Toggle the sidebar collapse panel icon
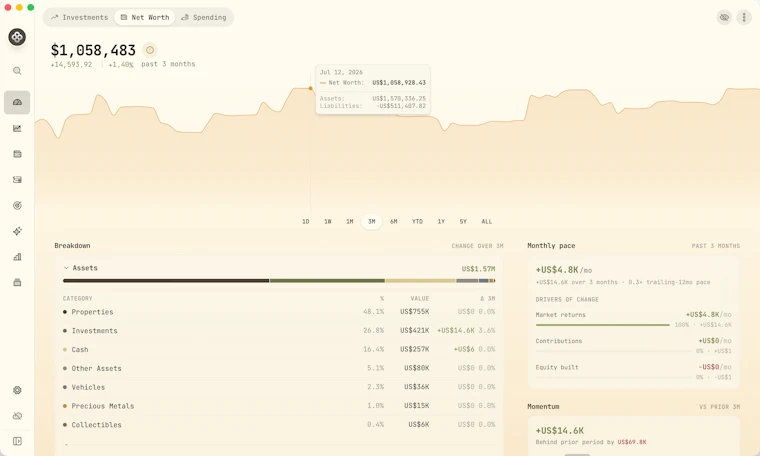 pos(17,441)
